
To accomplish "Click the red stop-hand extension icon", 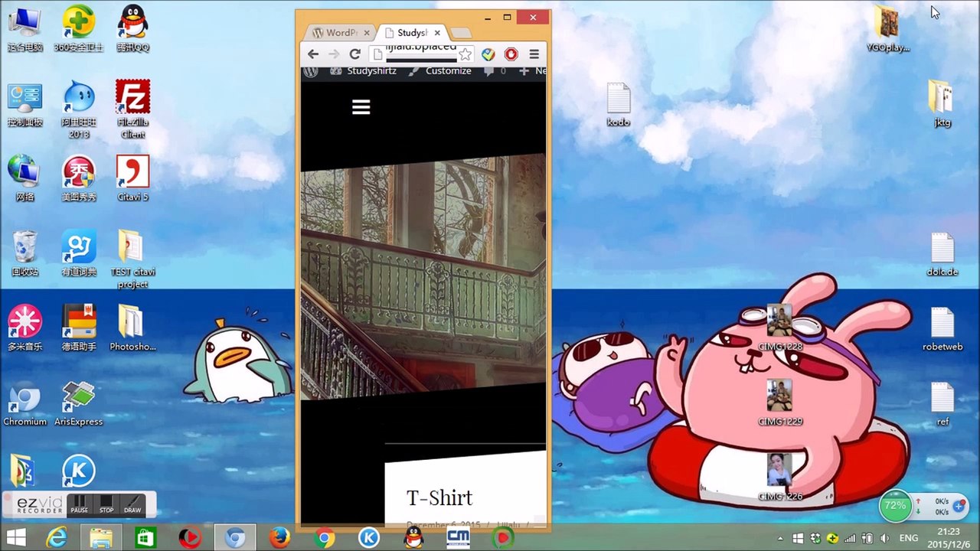I will 511,54.
